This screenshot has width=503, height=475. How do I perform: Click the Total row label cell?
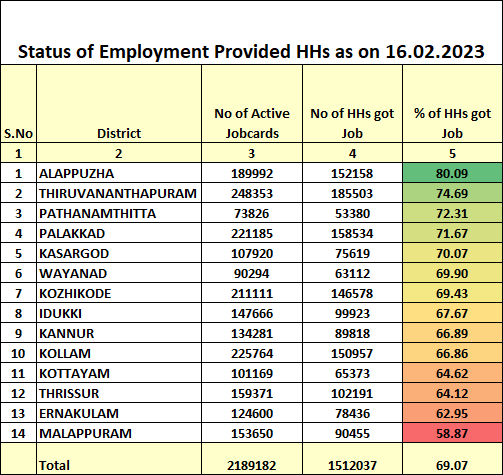point(119,459)
